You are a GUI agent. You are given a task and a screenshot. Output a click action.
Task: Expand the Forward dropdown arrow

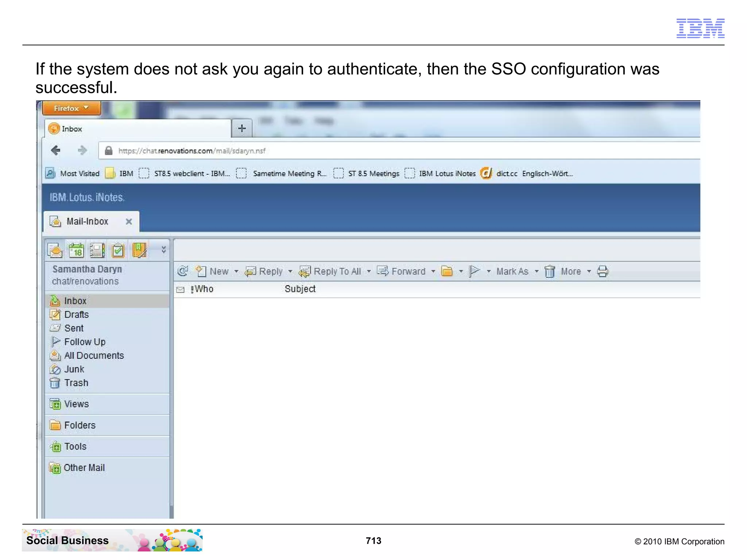point(433,272)
